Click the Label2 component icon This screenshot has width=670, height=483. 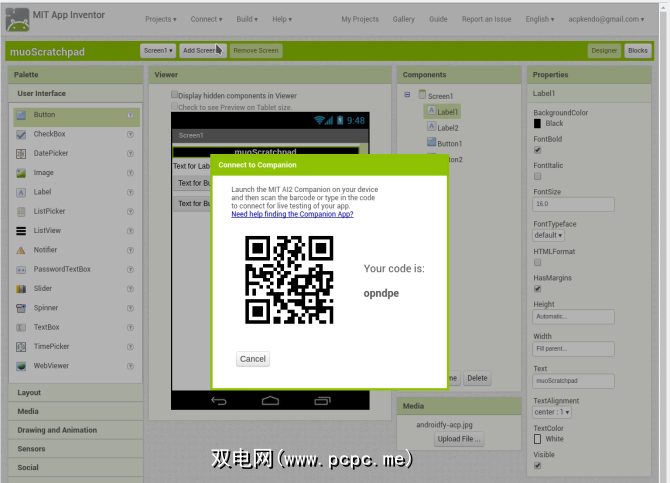tap(432, 127)
